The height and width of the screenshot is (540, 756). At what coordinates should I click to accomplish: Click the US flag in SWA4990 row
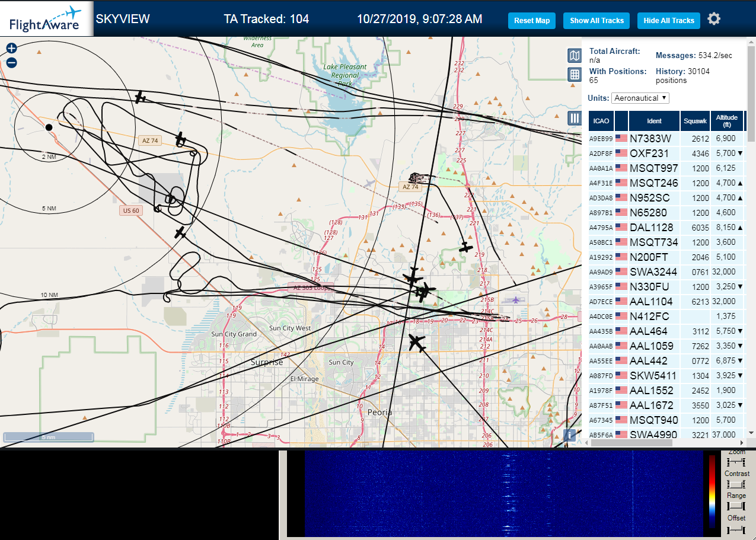(621, 434)
